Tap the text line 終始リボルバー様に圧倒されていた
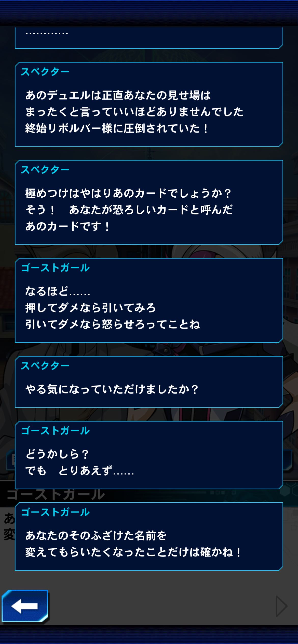 (x=117, y=128)
